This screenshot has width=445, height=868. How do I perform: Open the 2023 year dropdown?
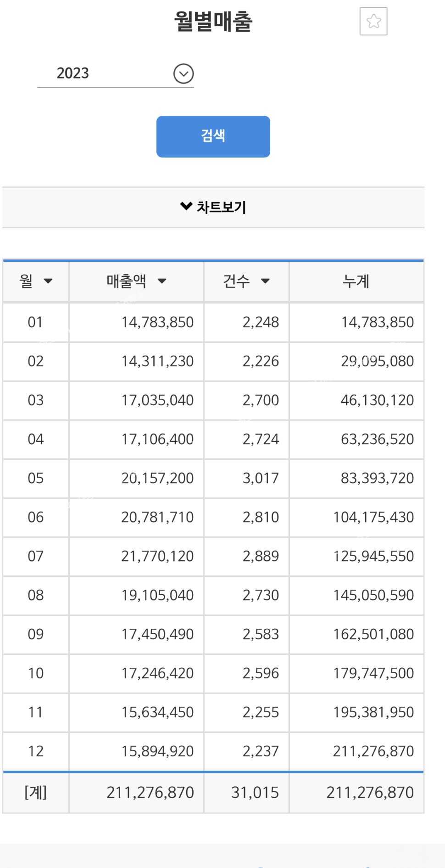184,73
